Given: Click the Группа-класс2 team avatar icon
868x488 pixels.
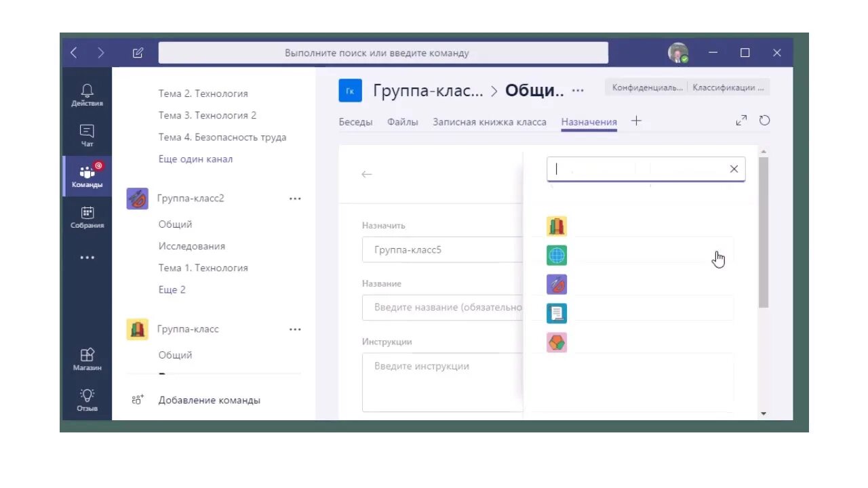Looking at the screenshot, I should 138,199.
